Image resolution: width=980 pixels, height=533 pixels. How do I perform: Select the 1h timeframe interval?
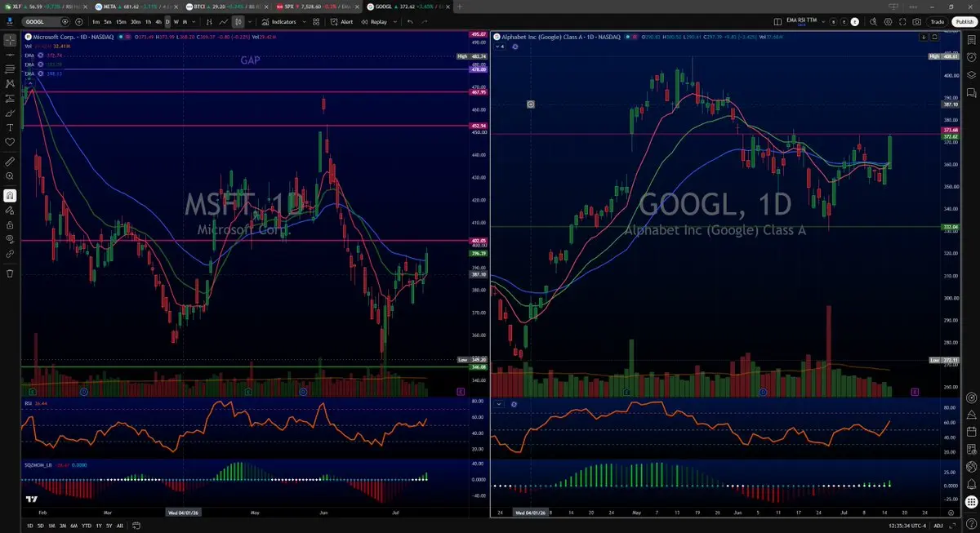[148, 22]
